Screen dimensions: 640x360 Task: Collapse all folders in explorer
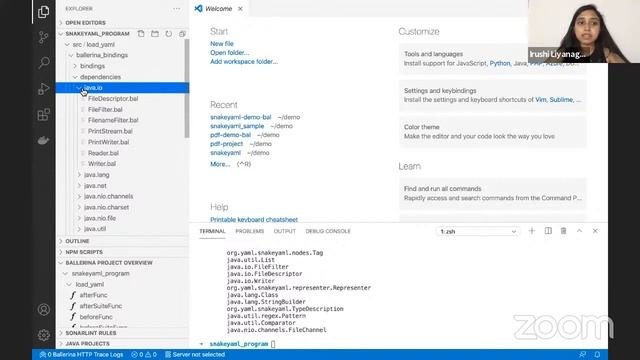[182, 33]
